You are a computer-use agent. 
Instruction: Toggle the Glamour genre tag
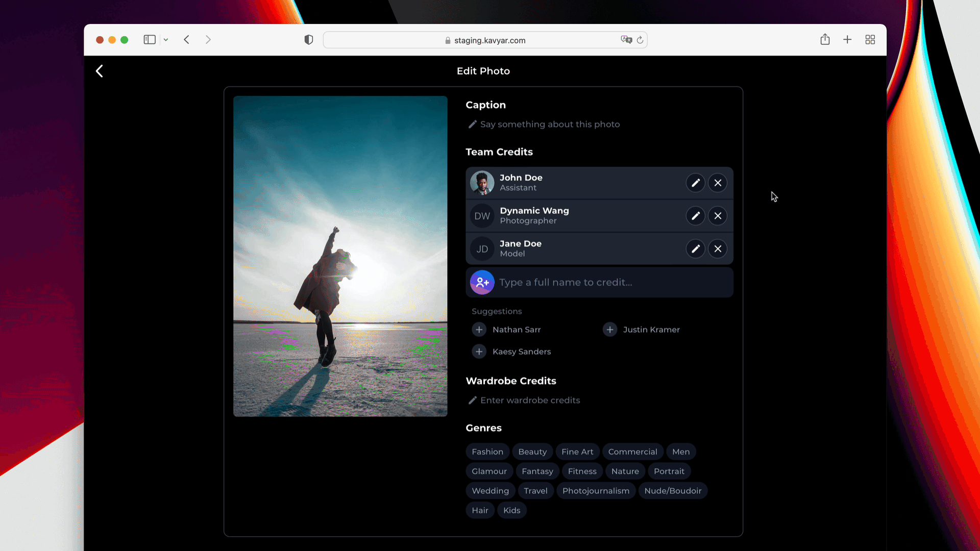point(489,471)
